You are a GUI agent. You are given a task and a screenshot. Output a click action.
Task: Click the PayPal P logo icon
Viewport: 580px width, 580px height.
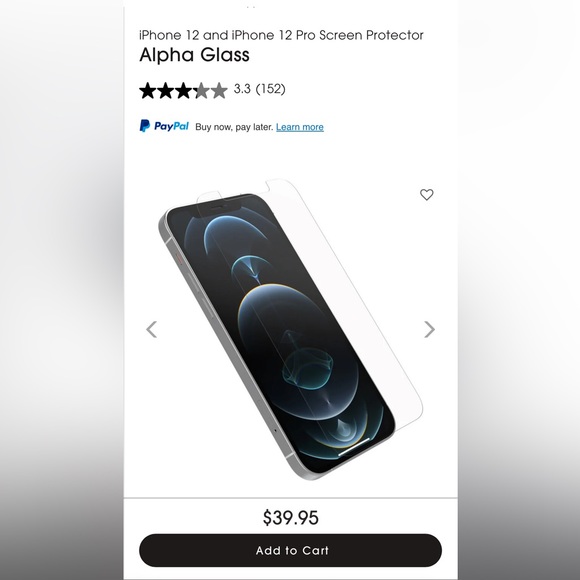pyautogui.click(x=145, y=126)
